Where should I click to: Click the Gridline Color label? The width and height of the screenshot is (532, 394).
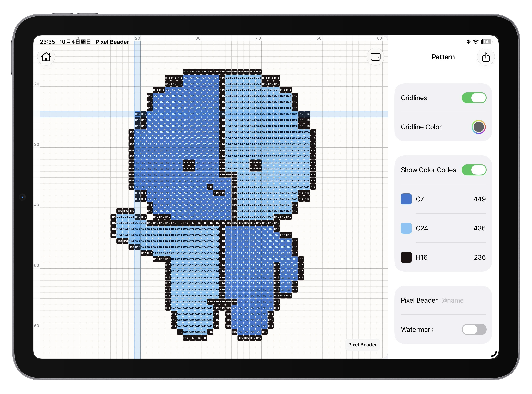point(421,127)
